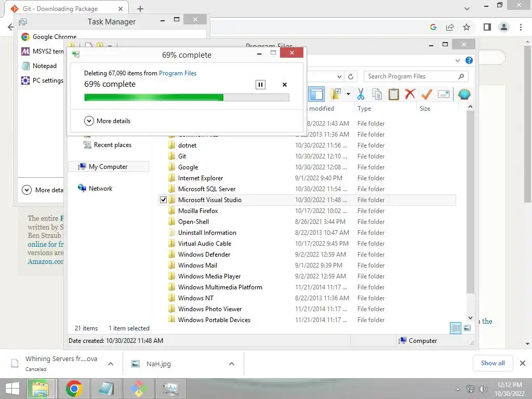Click the Cut scissors icon
Screen dimensions: 532x399
coord(361,94)
